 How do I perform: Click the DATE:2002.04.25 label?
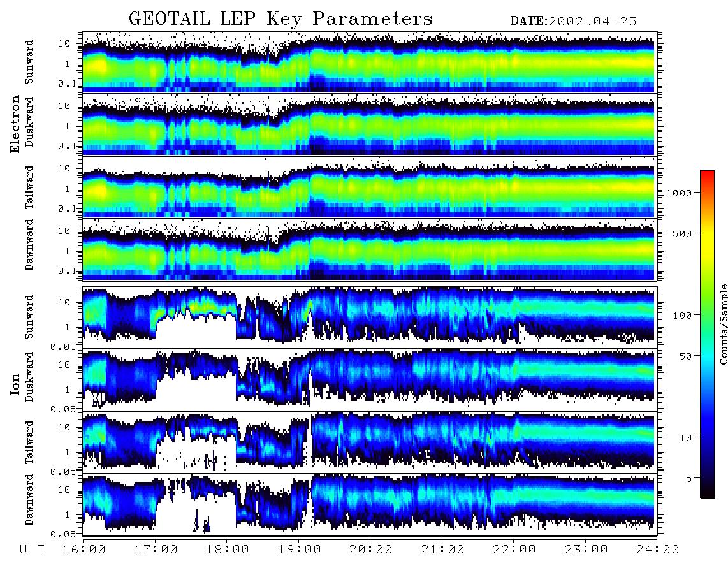point(573,21)
